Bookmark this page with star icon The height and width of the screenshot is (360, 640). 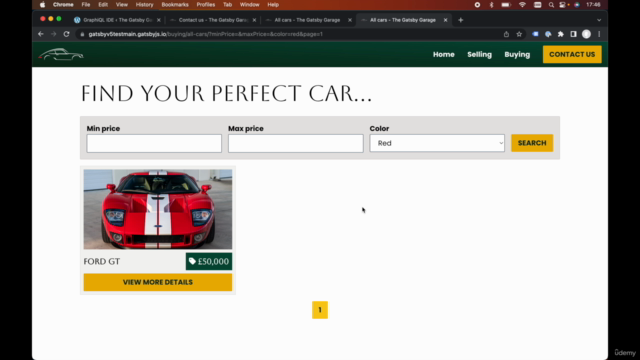click(519, 34)
